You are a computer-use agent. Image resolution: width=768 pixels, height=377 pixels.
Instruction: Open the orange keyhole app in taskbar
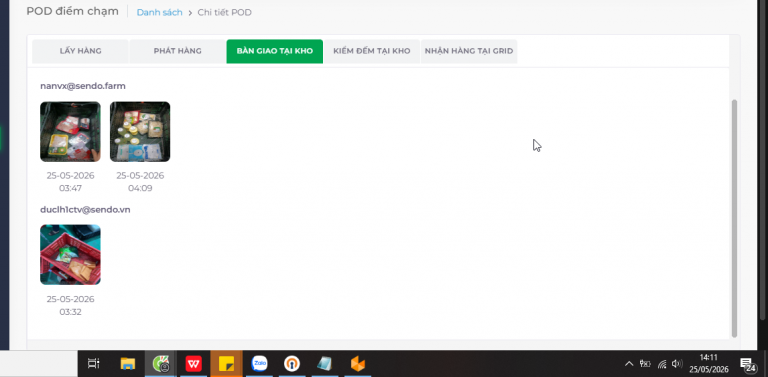pyautogui.click(x=292, y=364)
